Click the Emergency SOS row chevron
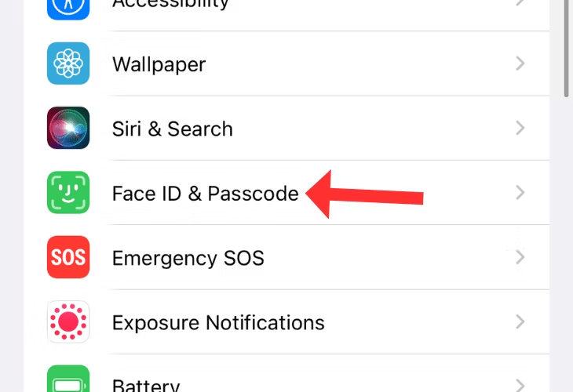This screenshot has height=392, width=573. coord(520,257)
